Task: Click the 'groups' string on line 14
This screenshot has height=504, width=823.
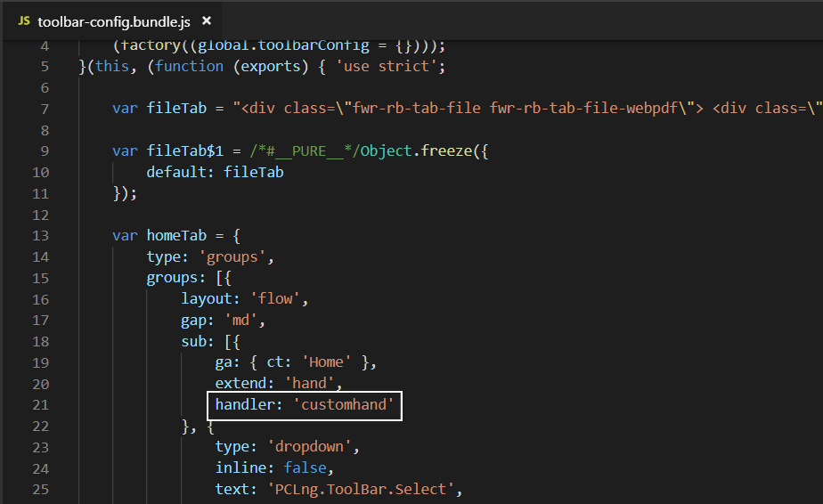Action: coord(232,256)
